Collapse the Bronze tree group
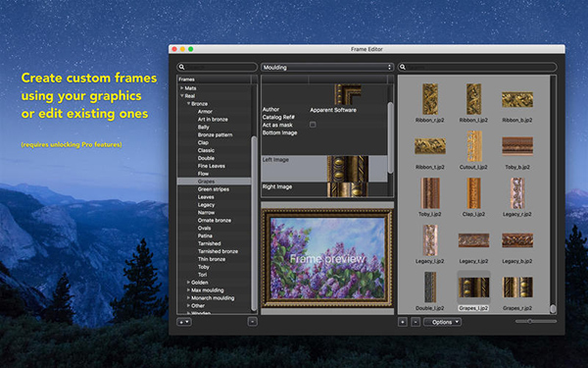Viewport: 588px width, 368px height. pyautogui.click(x=188, y=103)
